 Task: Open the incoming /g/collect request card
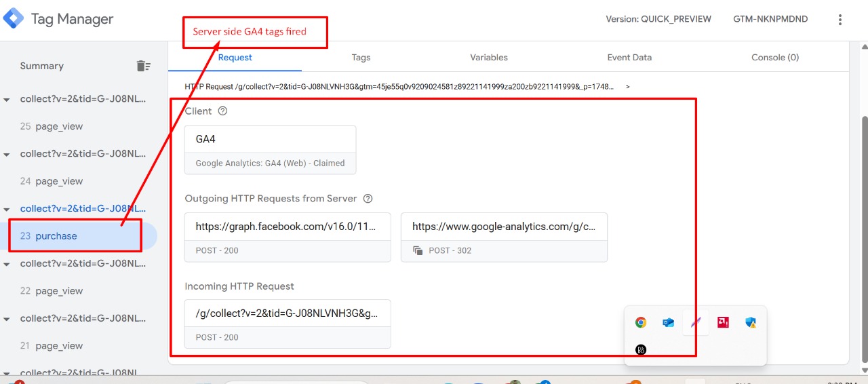coord(288,324)
